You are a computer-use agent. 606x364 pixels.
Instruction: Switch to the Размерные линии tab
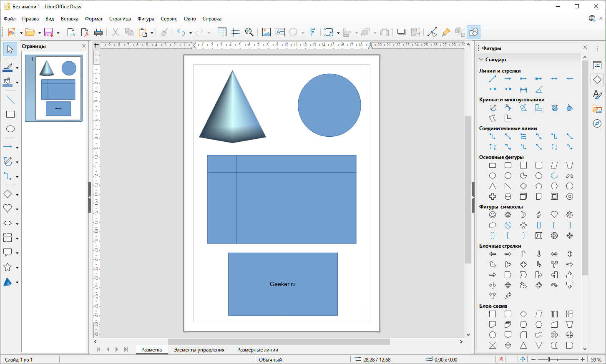[257, 350]
